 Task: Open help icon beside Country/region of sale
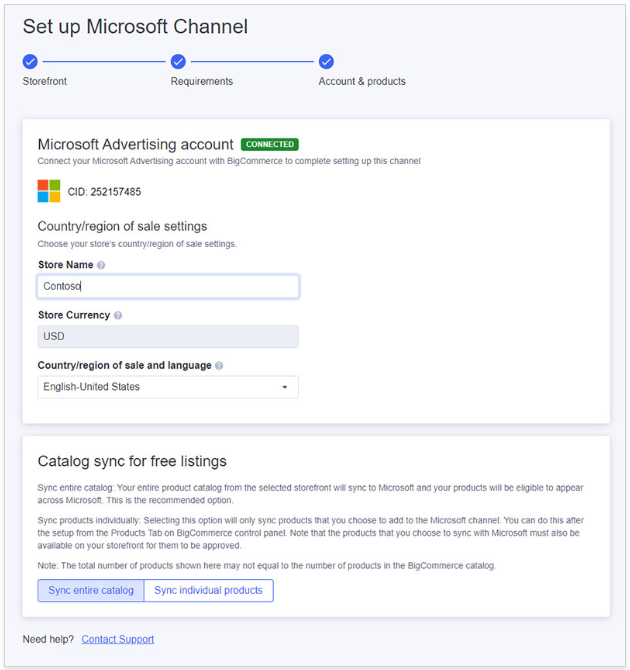tap(219, 366)
